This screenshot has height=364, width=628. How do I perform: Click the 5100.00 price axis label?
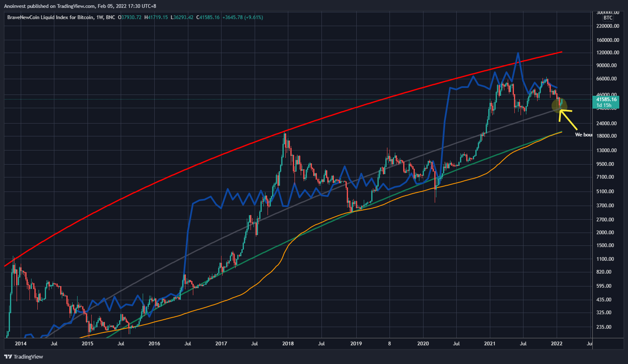[605, 192]
